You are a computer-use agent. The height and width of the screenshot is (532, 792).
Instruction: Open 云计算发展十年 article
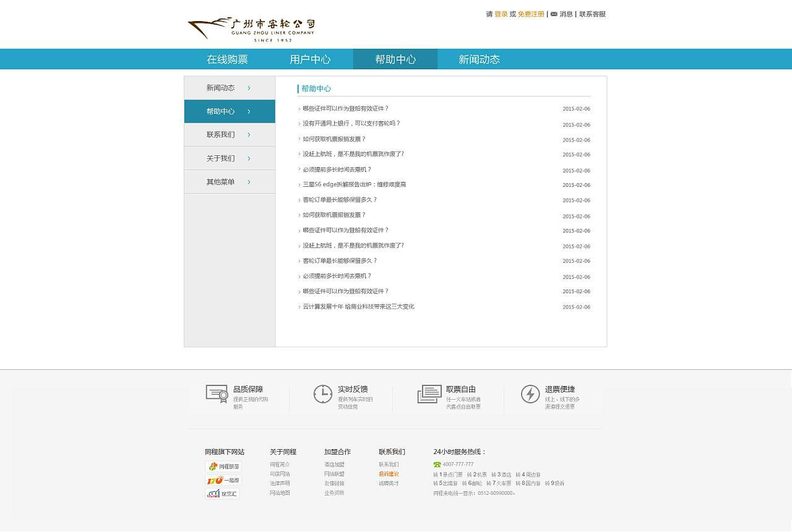358,307
